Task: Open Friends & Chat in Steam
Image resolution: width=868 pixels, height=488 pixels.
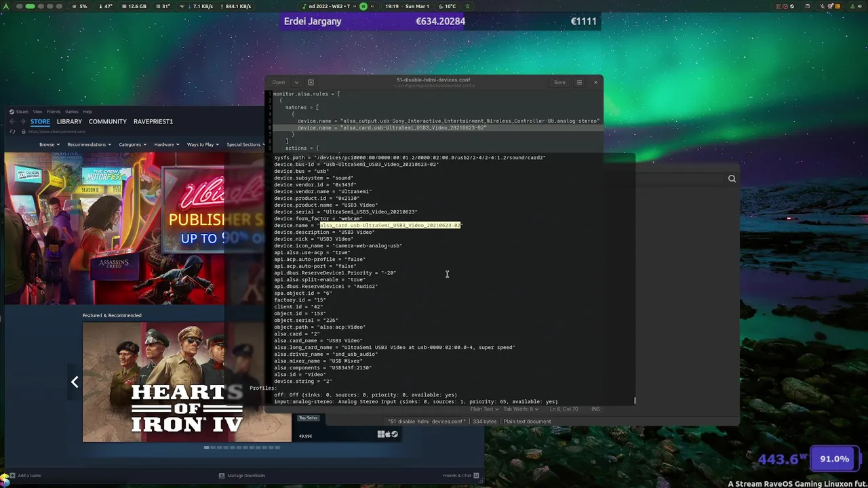Action: click(x=460, y=475)
